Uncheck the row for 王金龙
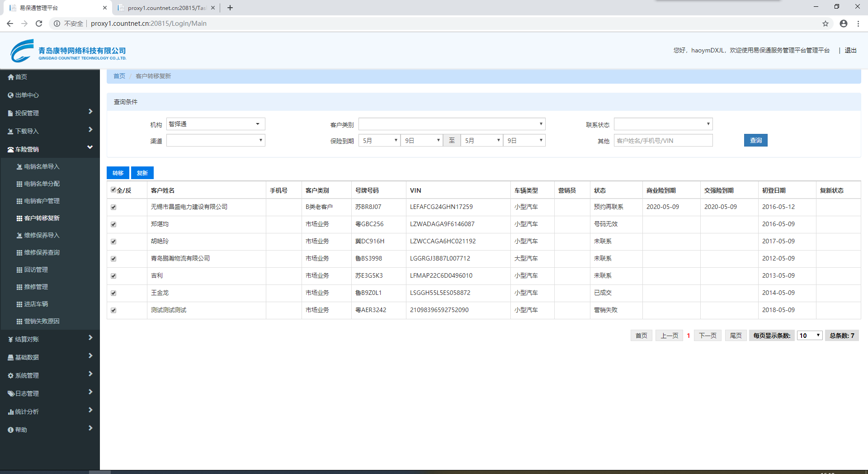Image resolution: width=868 pixels, height=474 pixels. [113, 293]
